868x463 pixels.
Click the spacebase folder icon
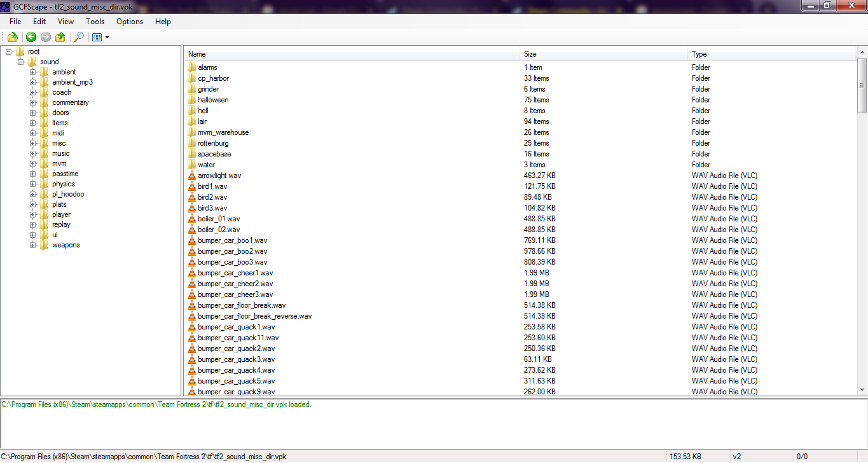tap(192, 154)
